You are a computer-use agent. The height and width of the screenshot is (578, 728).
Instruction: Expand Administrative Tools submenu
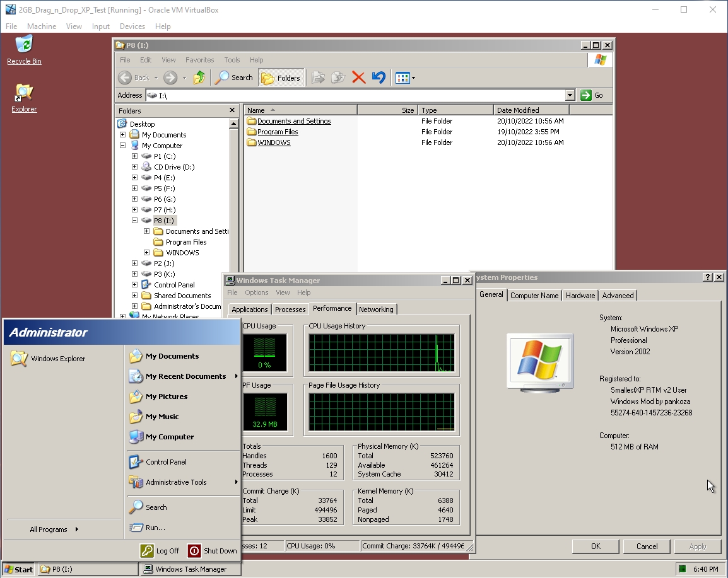pyautogui.click(x=183, y=482)
